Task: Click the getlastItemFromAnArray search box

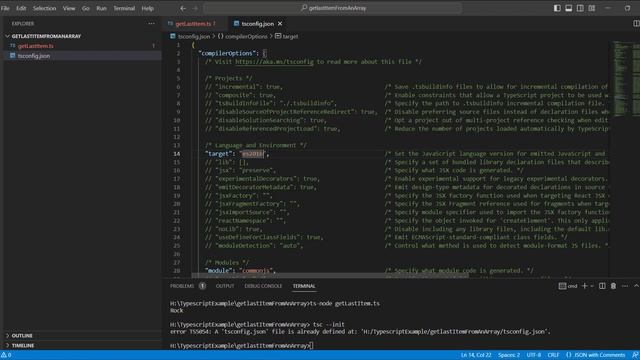Action: point(333,8)
